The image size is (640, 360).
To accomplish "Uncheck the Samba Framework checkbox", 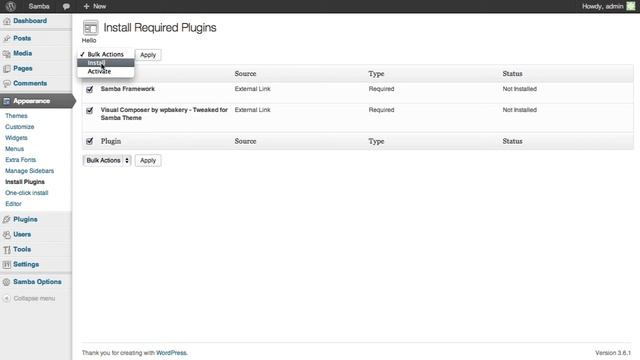I will coord(90,89).
